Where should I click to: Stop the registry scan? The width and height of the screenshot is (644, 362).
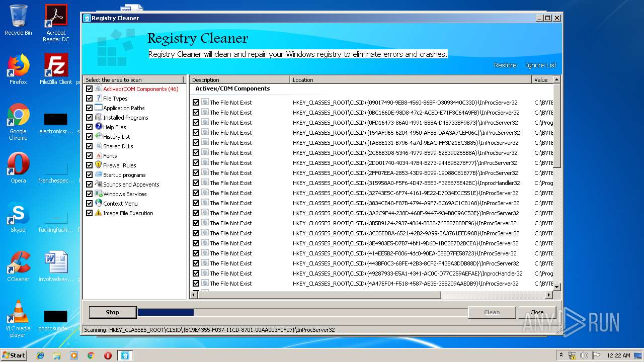(x=112, y=312)
